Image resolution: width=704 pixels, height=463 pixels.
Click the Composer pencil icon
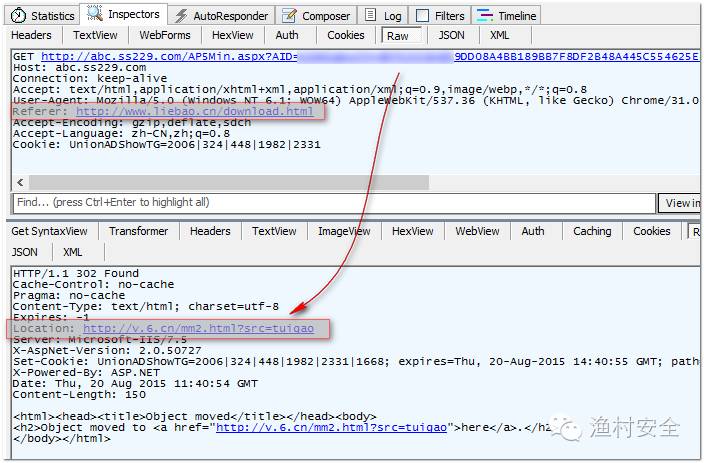pos(288,15)
